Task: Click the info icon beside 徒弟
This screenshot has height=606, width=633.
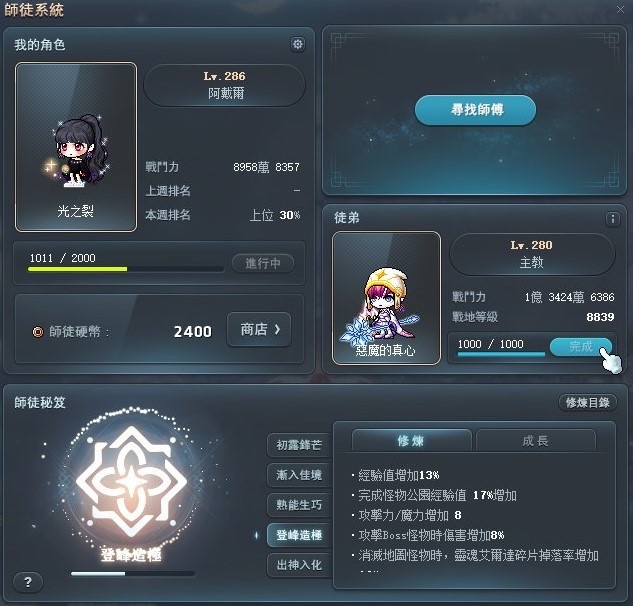Action: click(x=612, y=219)
